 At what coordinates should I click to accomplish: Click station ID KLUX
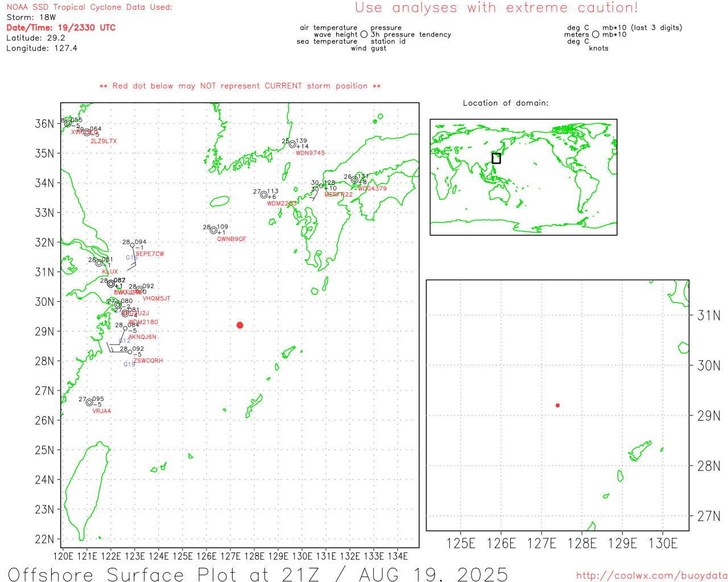[110, 272]
